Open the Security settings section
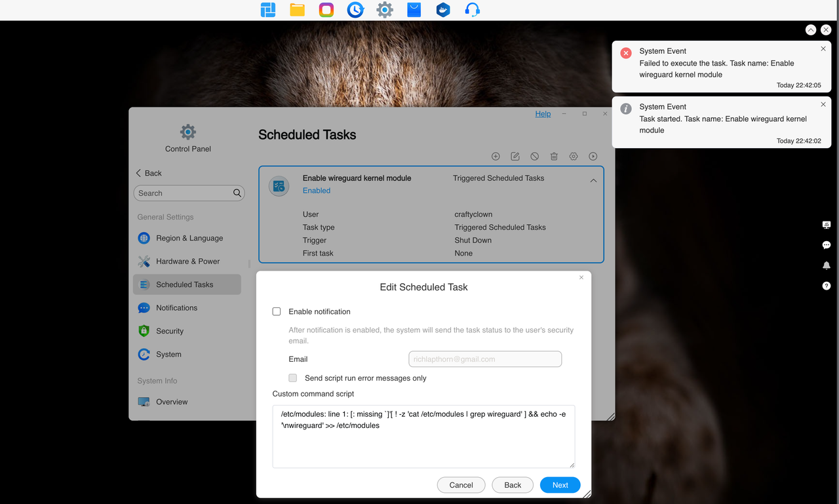 169,331
